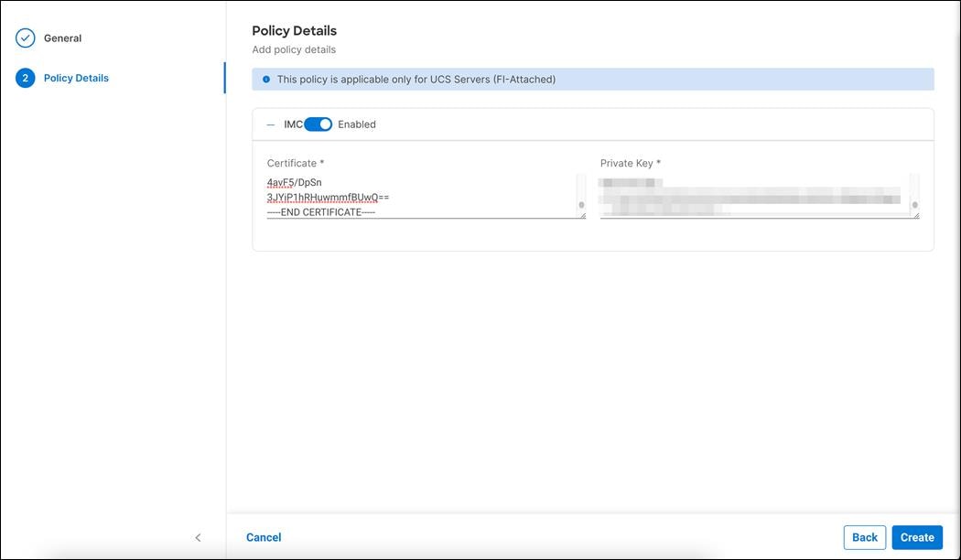961x560 pixels.
Task: Click the info icon in the blue banner
Action: tap(265, 79)
